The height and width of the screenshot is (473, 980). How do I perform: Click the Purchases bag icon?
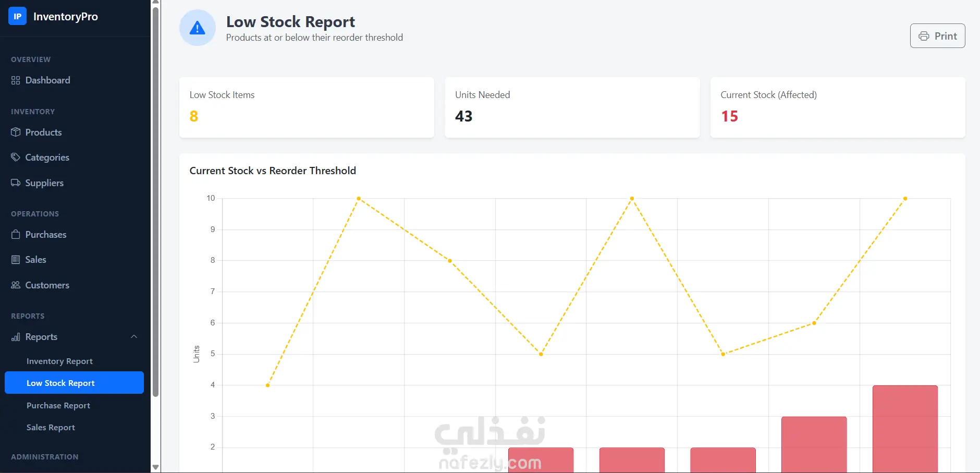pos(16,234)
